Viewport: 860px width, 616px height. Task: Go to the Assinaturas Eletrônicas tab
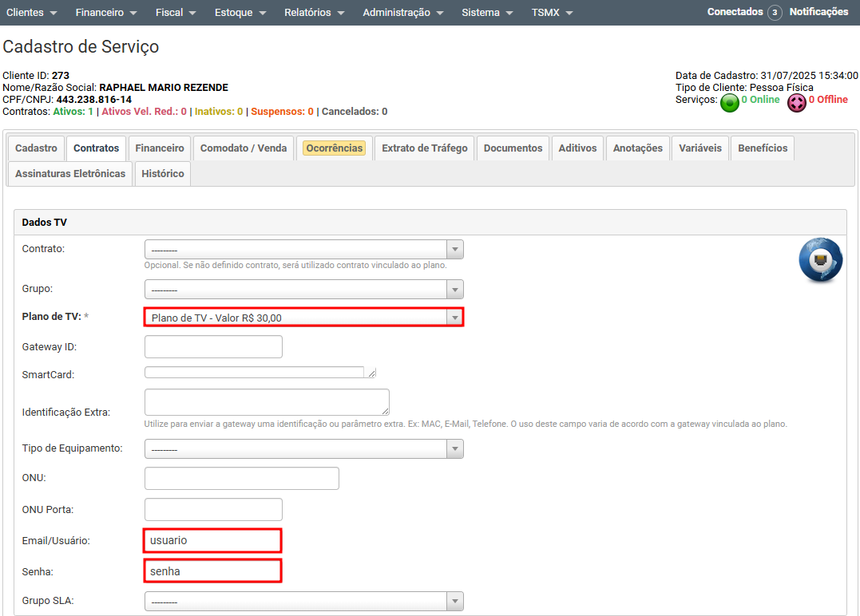[70, 174]
